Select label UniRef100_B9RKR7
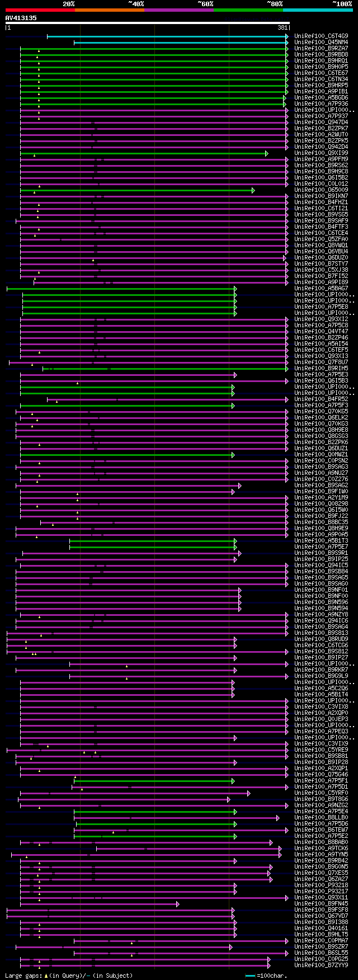Viewport: 358px width, 980px height. [x=321, y=670]
